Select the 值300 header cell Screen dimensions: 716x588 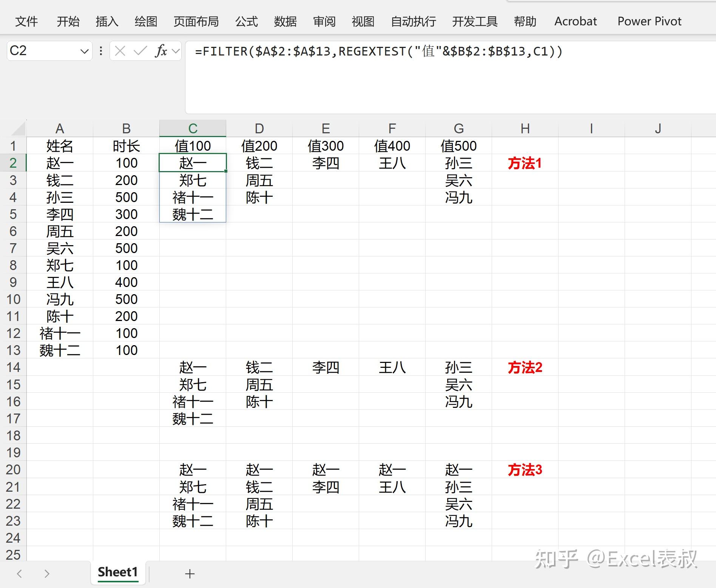tap(326, 146)
